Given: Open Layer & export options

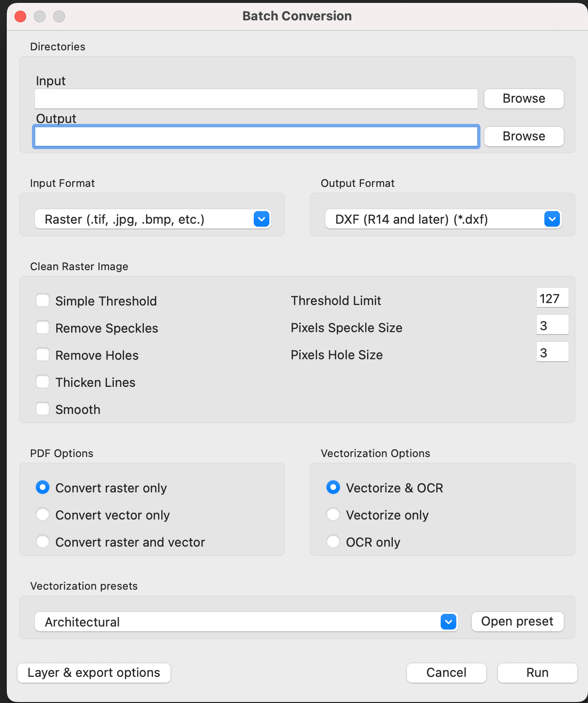Looking at the screenshot, I should pos(93,672).
